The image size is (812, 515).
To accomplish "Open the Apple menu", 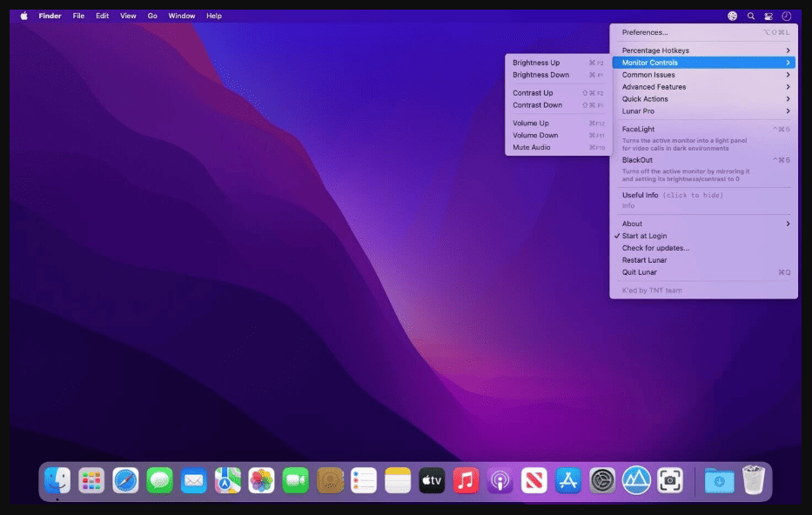I will click(23, 16).
